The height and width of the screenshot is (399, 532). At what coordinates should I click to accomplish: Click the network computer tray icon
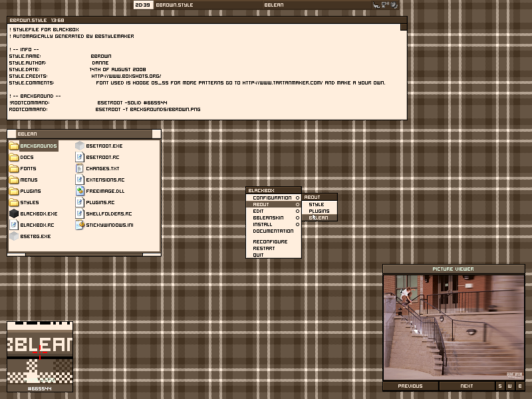point(385,5)
